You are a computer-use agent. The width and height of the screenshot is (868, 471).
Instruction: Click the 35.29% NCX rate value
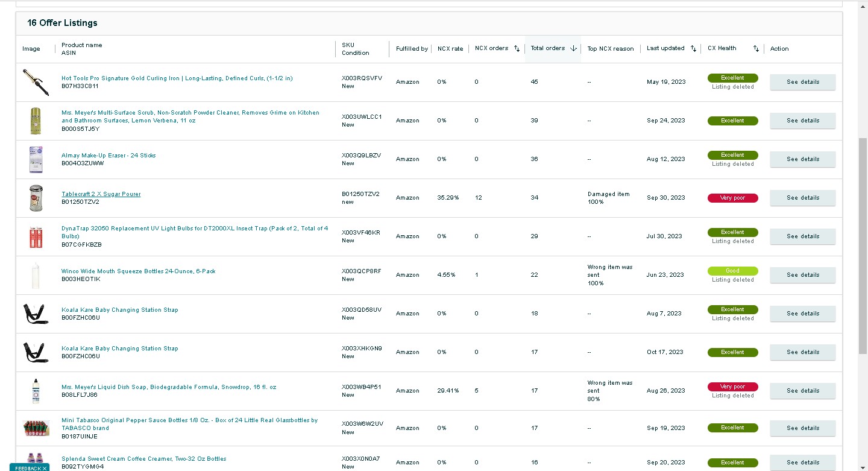click(448, 198)
